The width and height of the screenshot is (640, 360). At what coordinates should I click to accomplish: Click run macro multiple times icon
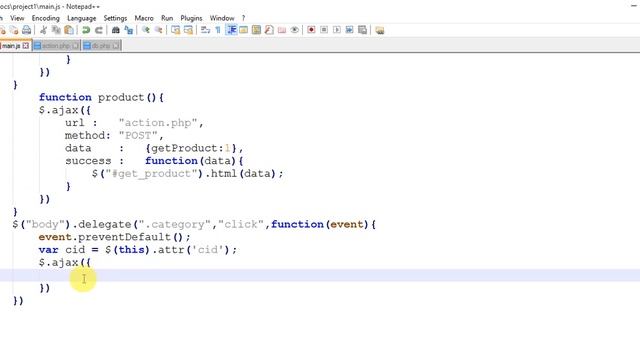point(349,30)
